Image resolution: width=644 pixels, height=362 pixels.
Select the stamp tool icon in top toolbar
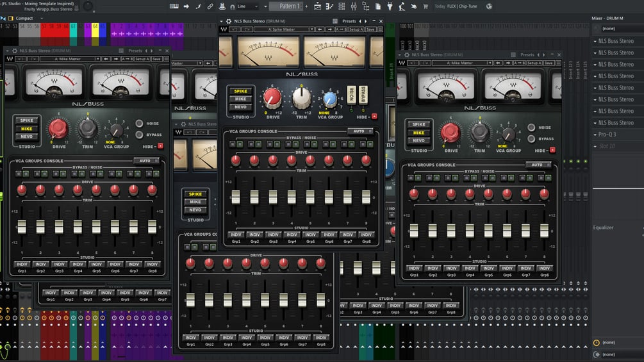(x=222, y=6)
